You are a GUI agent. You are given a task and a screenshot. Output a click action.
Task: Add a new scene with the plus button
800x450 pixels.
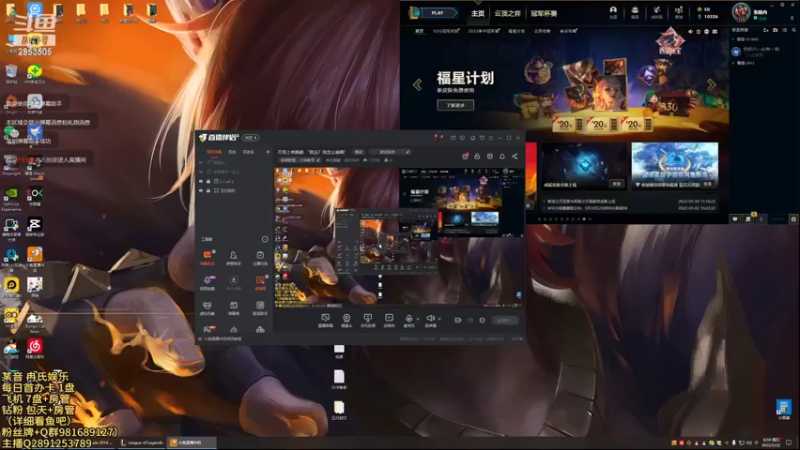point(268,152)
